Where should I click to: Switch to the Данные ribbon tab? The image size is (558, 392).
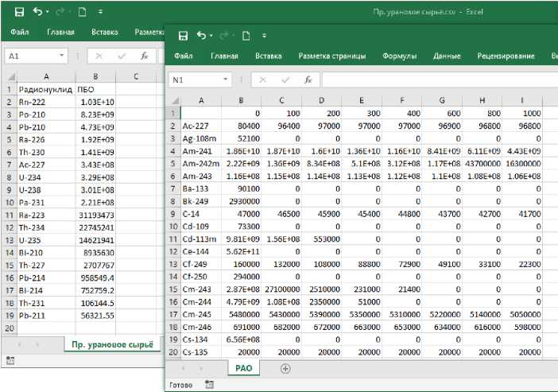[447, 56]
